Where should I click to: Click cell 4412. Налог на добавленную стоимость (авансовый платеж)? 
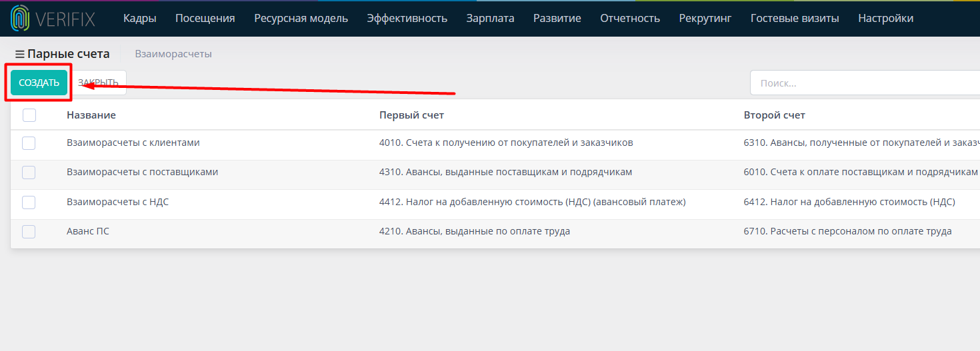click(533, 202)
